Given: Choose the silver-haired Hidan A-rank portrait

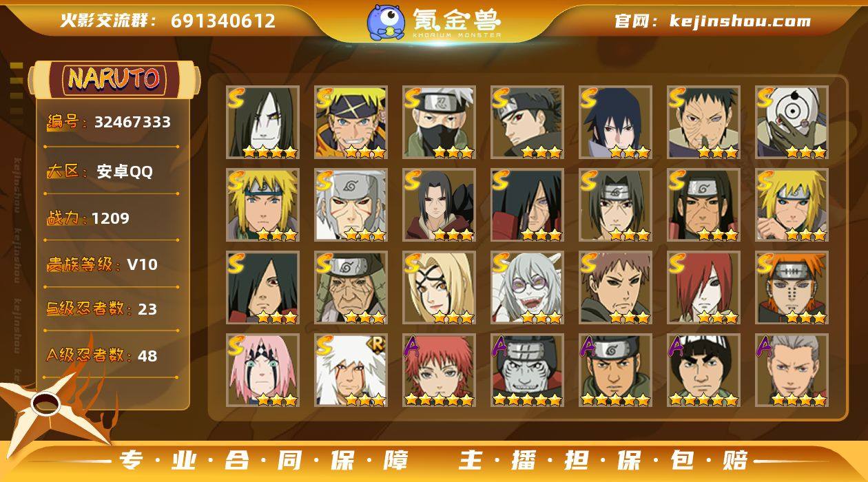Looking at the screenshot, I should pos(792,370).
